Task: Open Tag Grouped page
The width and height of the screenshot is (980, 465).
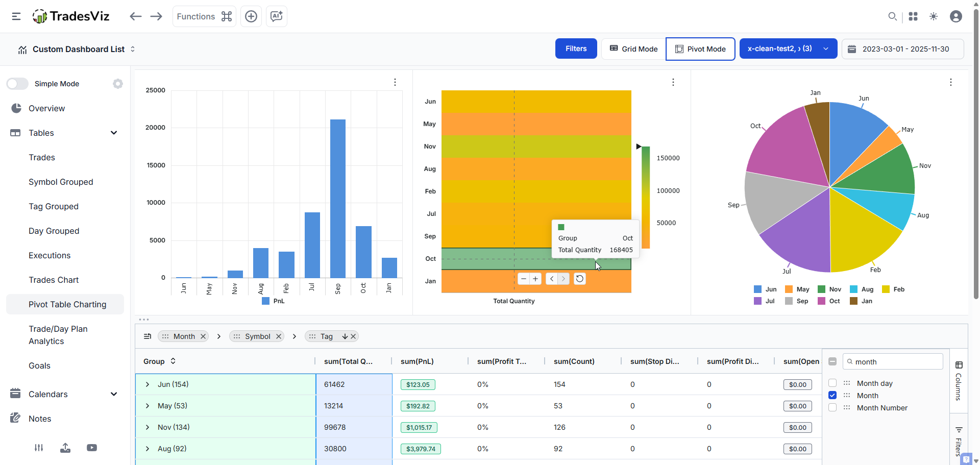Action: pyautogui.click(x=54, y=206)
